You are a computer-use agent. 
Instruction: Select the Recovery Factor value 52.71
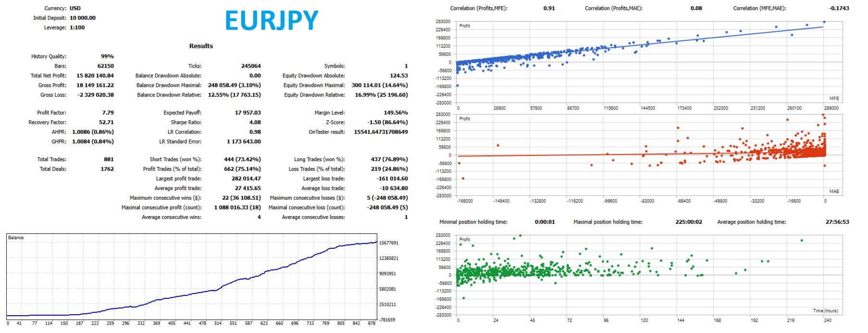coord(106,122)
